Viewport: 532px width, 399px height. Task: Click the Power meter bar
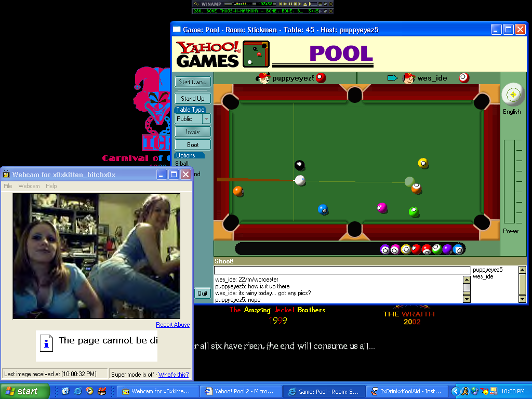(x=509, y=181)
